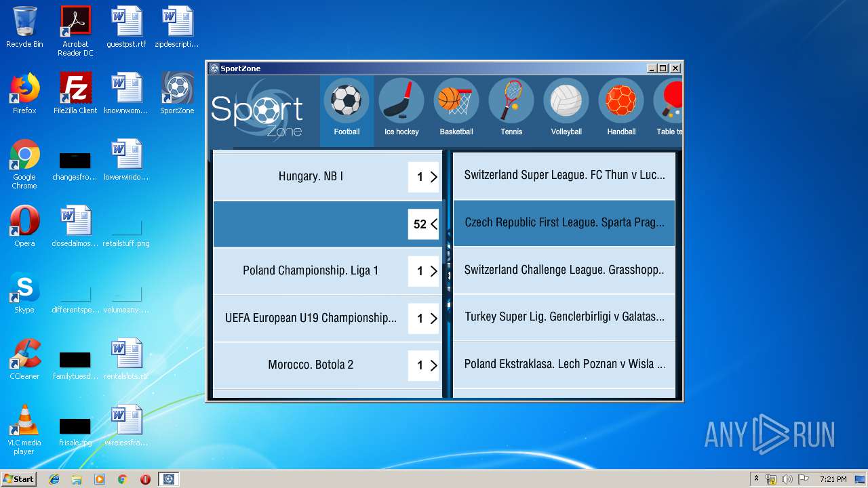Click the 7:21 PM system clock
868x488 pixels.
coord(833,479)
